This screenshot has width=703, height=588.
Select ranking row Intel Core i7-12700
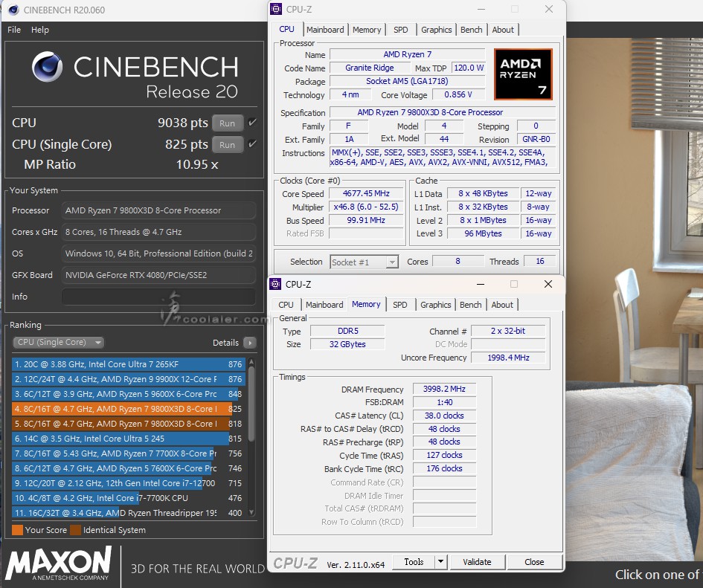coord(129,483)
